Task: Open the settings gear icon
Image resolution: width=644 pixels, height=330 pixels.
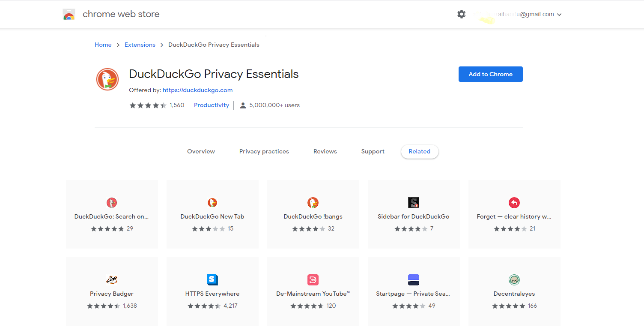Action: click(x=461, y=14)
